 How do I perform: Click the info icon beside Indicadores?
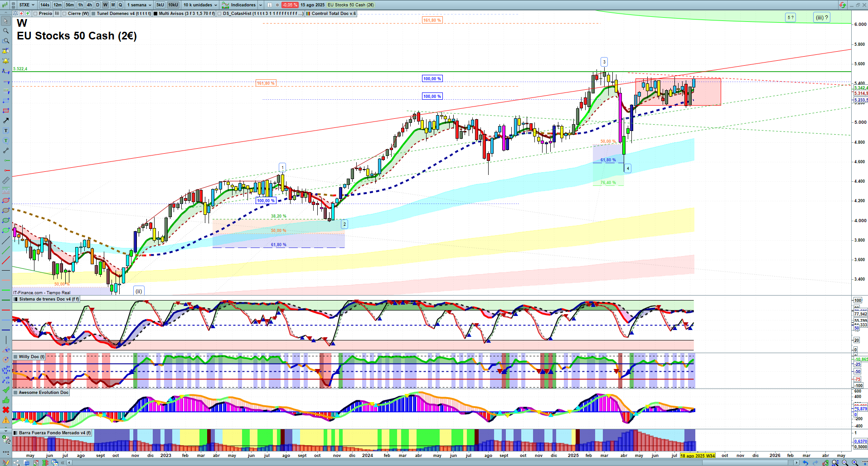point(270,5)
